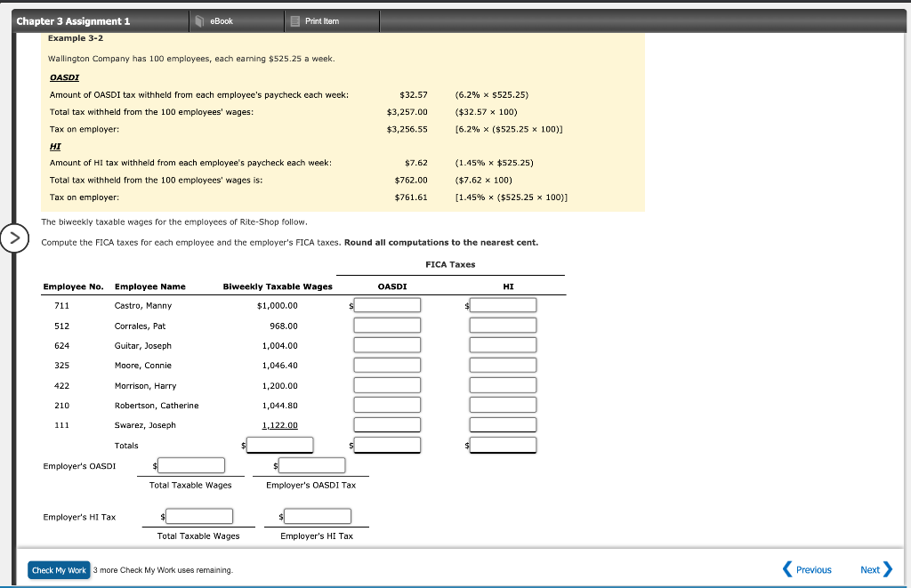Click Moore, Connie's OASDI input field

387,365
